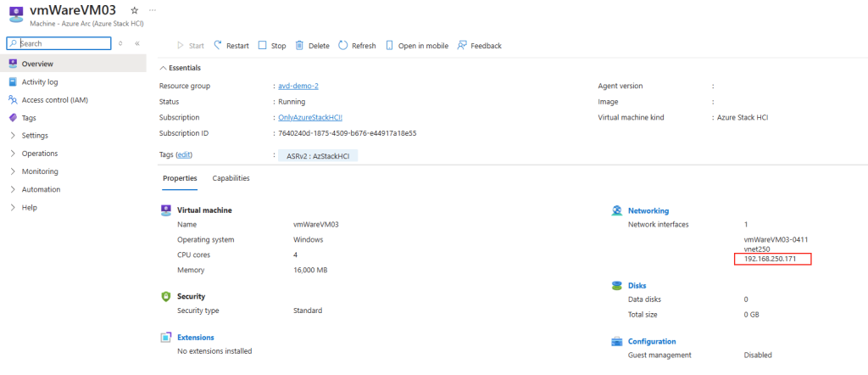
Task: Click the Windows operating system value
Action: [x=309, y=239]
